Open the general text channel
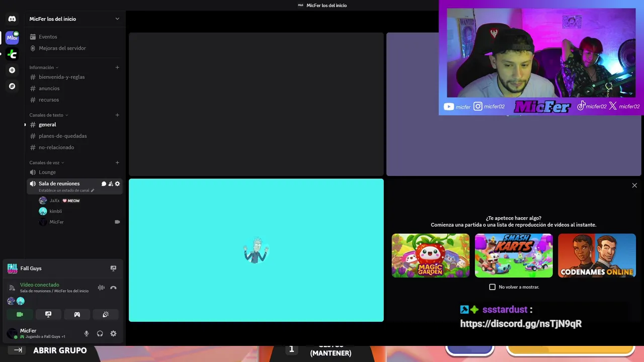This screenshot has width=644, height=362. [74, 125]
